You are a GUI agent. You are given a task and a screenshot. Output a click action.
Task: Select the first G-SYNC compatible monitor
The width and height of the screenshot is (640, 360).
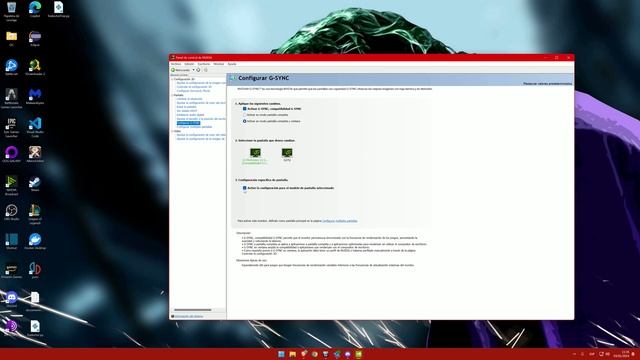coord(255,156)
